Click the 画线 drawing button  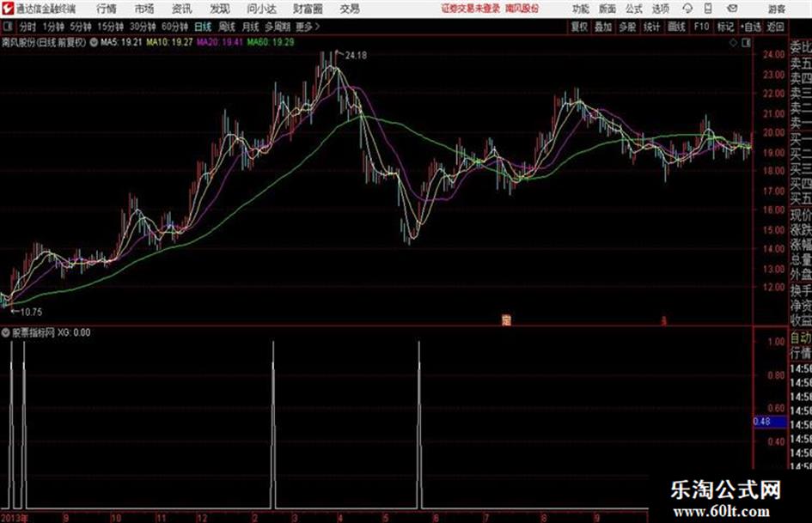[x=676, y=27]
